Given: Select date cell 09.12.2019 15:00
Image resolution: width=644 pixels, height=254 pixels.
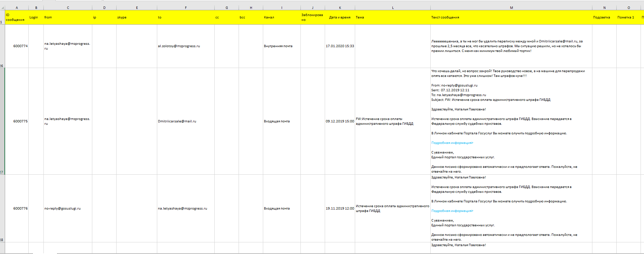Looking at the screenshot, I should (x=339, y=121).
